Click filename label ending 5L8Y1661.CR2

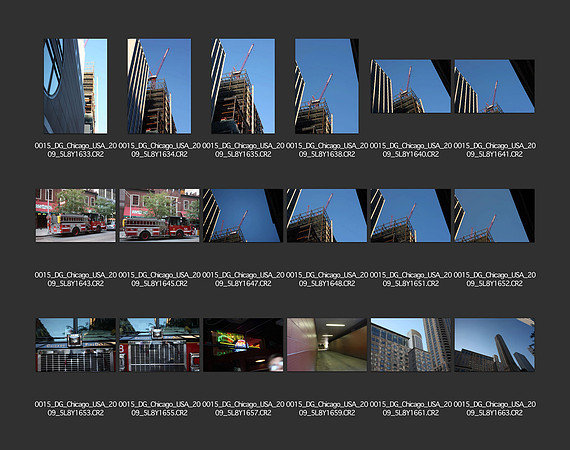tap(411, 409)
